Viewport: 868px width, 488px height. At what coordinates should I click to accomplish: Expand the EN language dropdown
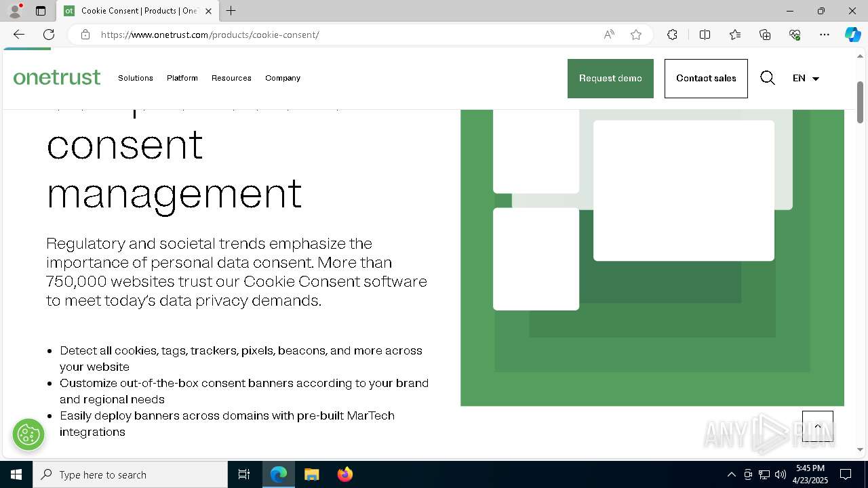point(806,78)
